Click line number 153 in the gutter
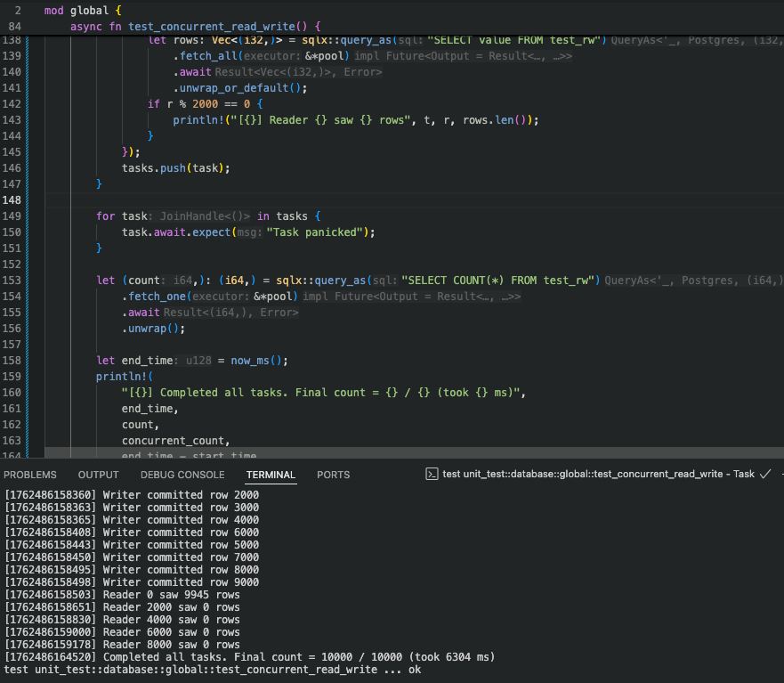Screen dimensions: 784x683 pos(12,281)
